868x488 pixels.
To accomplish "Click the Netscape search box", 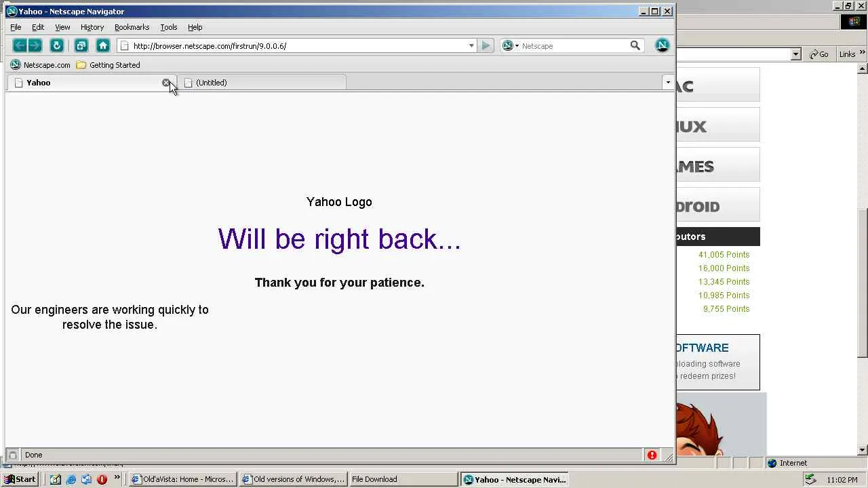I will [574, 46].
